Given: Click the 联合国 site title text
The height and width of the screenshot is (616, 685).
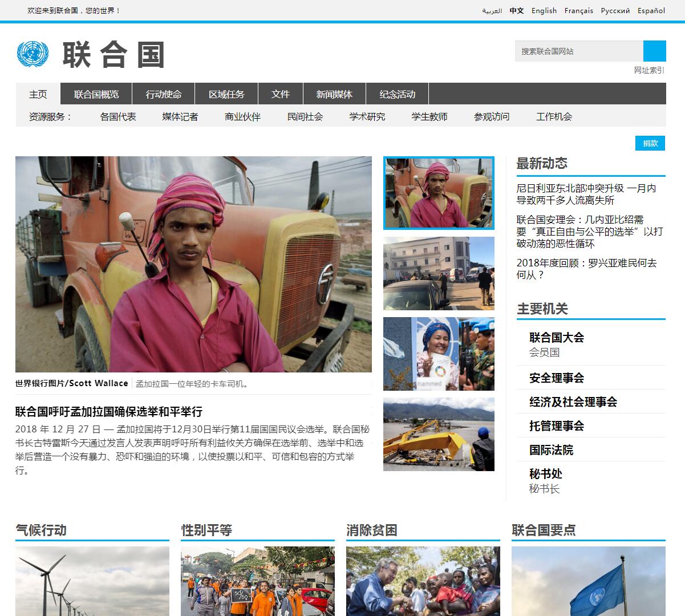Looking at the screenshot, I should pyautogui.click(x=114, y=55).
